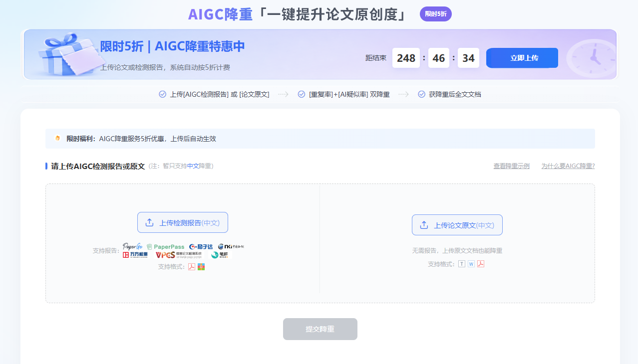This screenshot has height=364, width=638.
Task: Click the 距结束 countdown label
Action: point(376,58)
